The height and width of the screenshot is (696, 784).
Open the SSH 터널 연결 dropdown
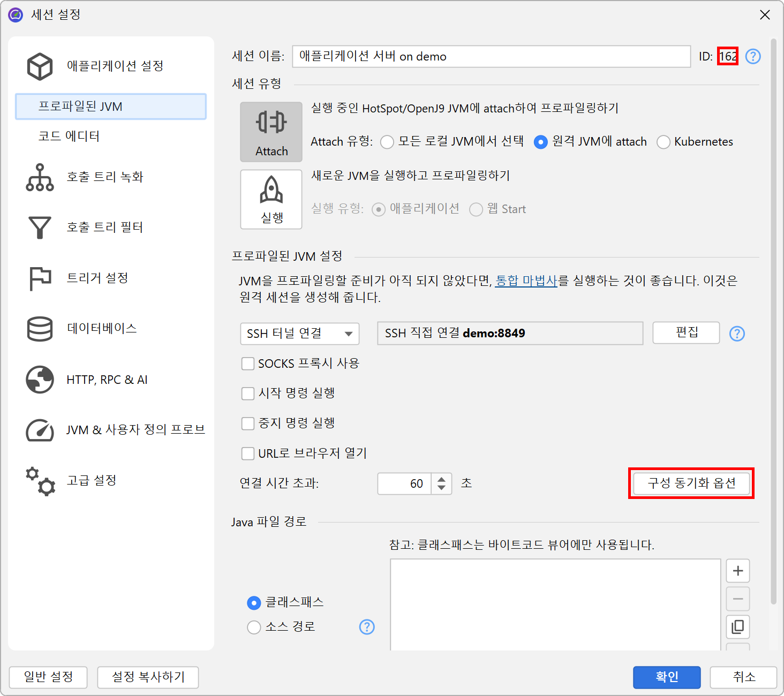click(300, 334)
